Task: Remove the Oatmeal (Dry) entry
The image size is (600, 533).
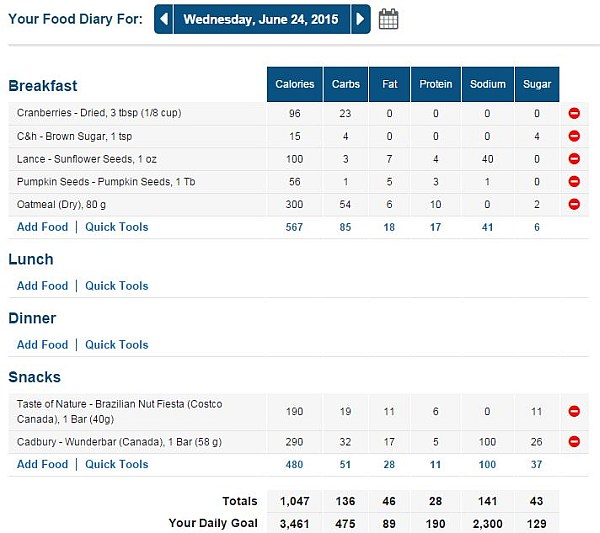Action: pyautogui.click(x=574, y=204)
